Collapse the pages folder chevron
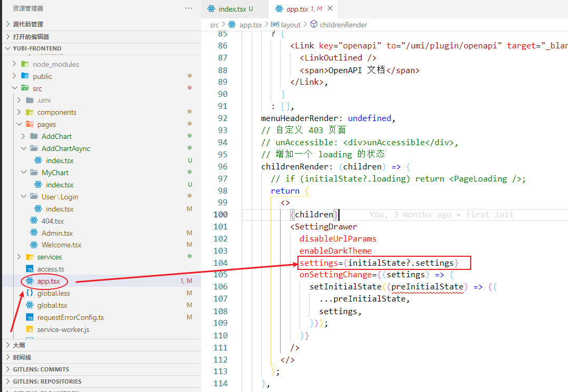The image size is (568, 392). pyautogui.click(x=19, y=125)
